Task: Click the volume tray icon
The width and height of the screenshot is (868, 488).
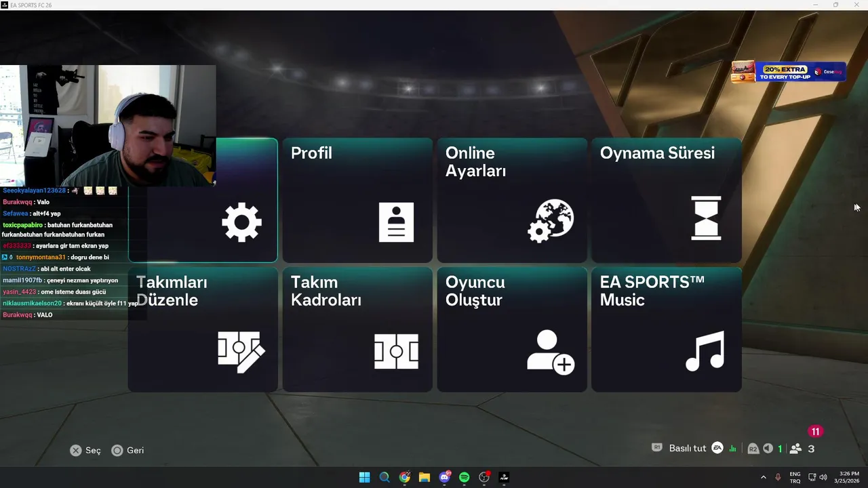Action: coord(823,477)
